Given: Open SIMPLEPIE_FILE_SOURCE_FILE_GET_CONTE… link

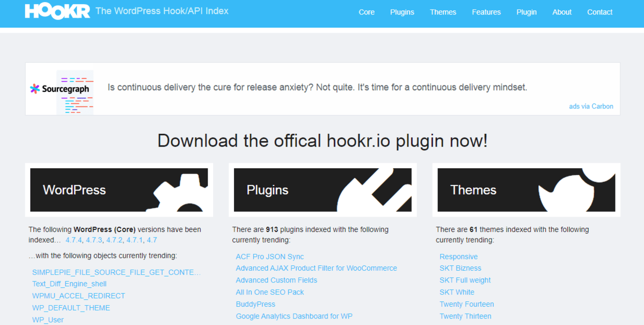Looking at the screenshot, I should coord(116,272).
